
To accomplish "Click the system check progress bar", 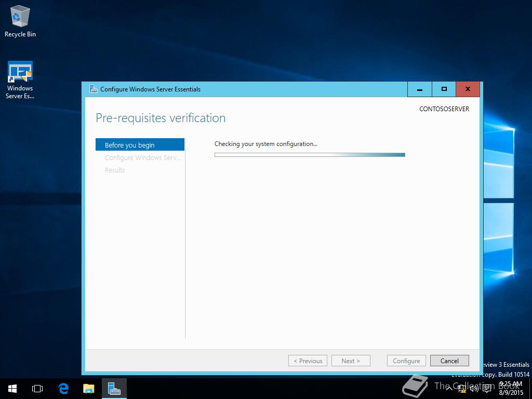I will coord(310,155).
